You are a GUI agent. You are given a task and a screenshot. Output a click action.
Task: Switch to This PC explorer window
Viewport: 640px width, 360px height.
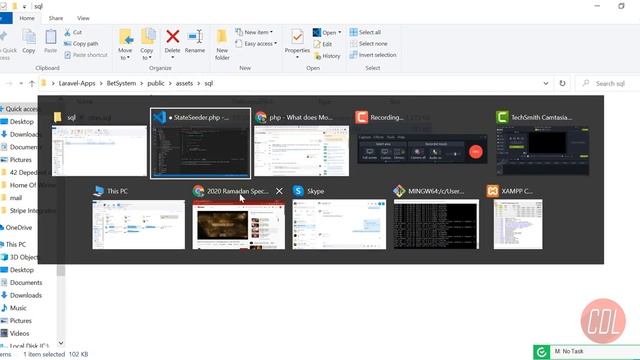[138, 224]
